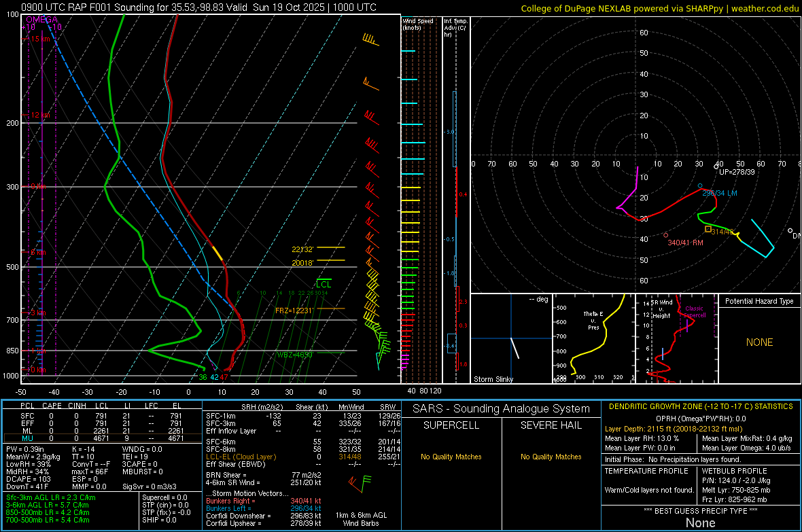Click the 12 km height tick label
The height and width of the screenshot is (532, 802).
pos(40,115)
